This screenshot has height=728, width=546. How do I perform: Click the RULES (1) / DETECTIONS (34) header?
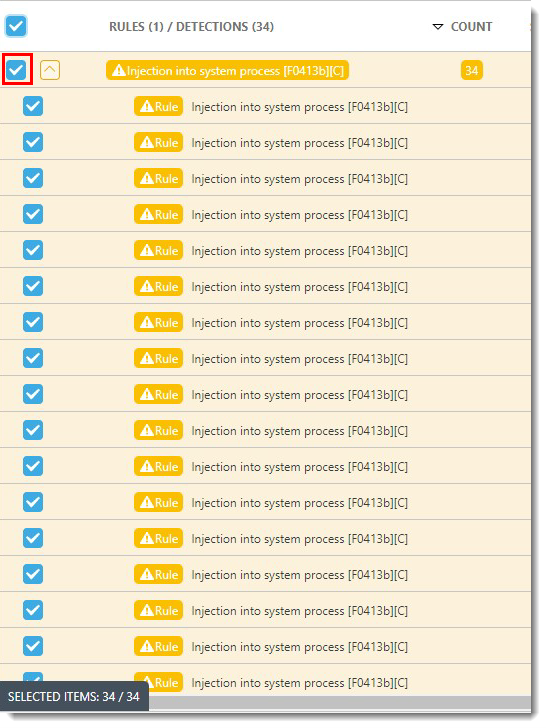tap(191, 26)
